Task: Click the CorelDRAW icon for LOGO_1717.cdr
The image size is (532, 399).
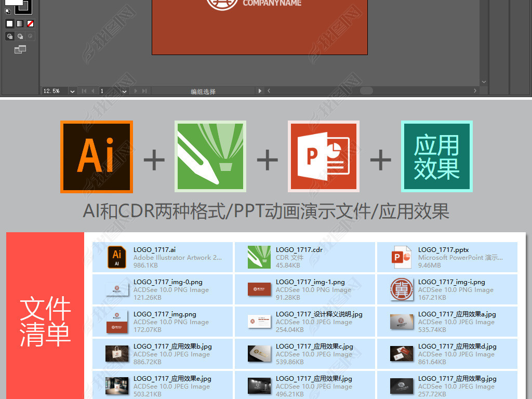Action: [259, 257]
